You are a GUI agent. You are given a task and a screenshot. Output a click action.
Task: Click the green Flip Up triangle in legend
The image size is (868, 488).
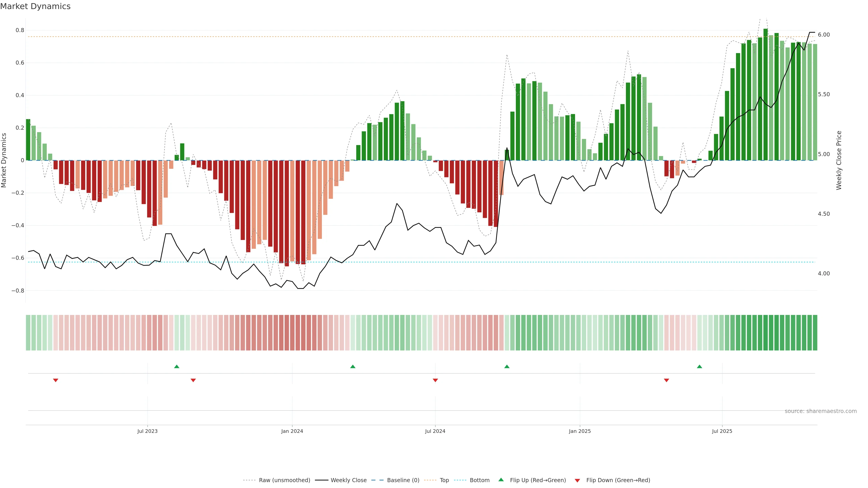[501, 480]
